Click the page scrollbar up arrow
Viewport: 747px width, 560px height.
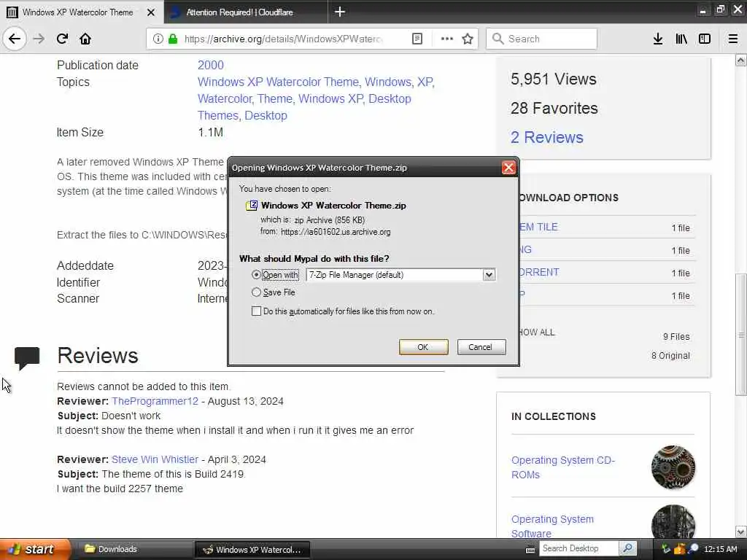click(x=740, y=60)
